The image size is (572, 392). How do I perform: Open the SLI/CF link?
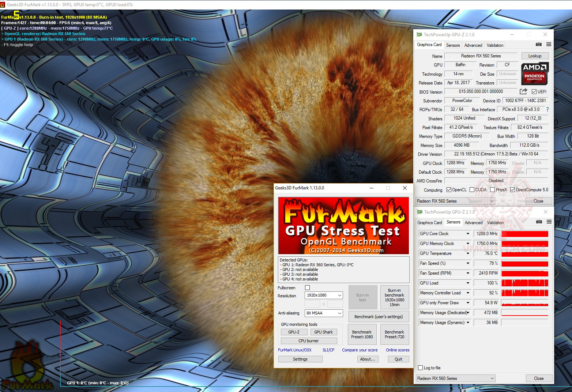point(328,350)
